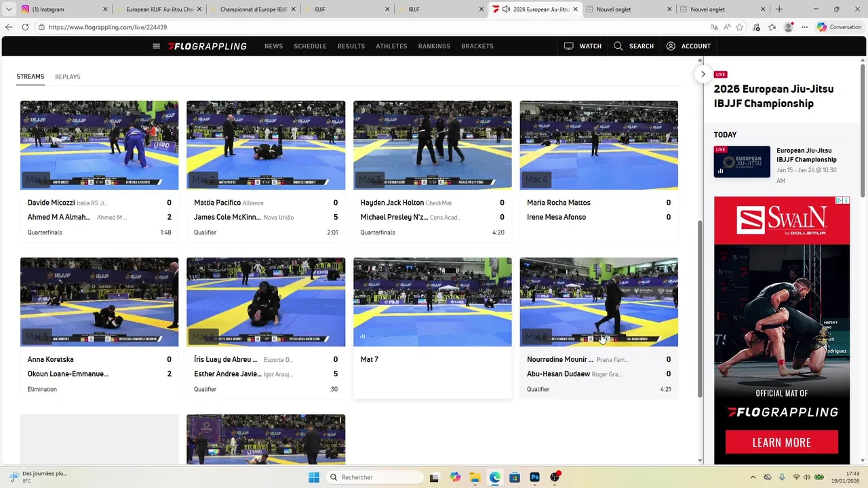
Task: Click the name Esther Andrea Javie...
Action: tap(227, 374)
